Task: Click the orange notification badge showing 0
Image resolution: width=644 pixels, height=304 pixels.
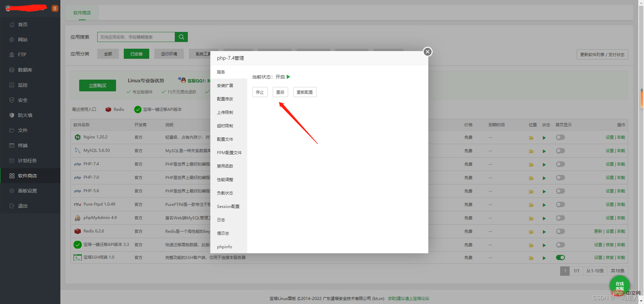Action: [55, 8]
